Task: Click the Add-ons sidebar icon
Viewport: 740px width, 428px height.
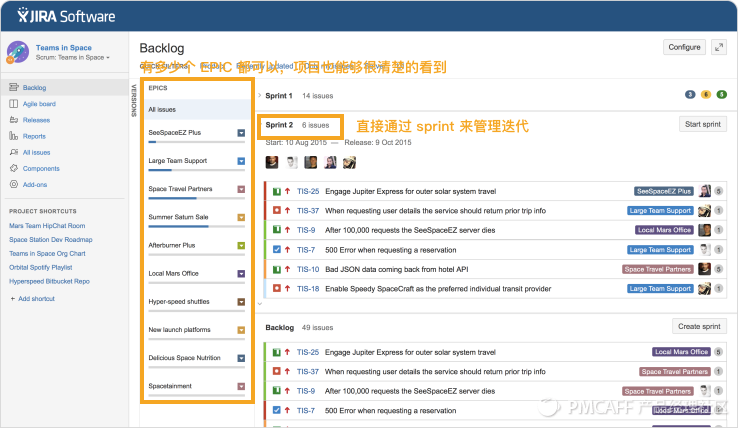Action: pyautogui.click(x=14, y=185)
